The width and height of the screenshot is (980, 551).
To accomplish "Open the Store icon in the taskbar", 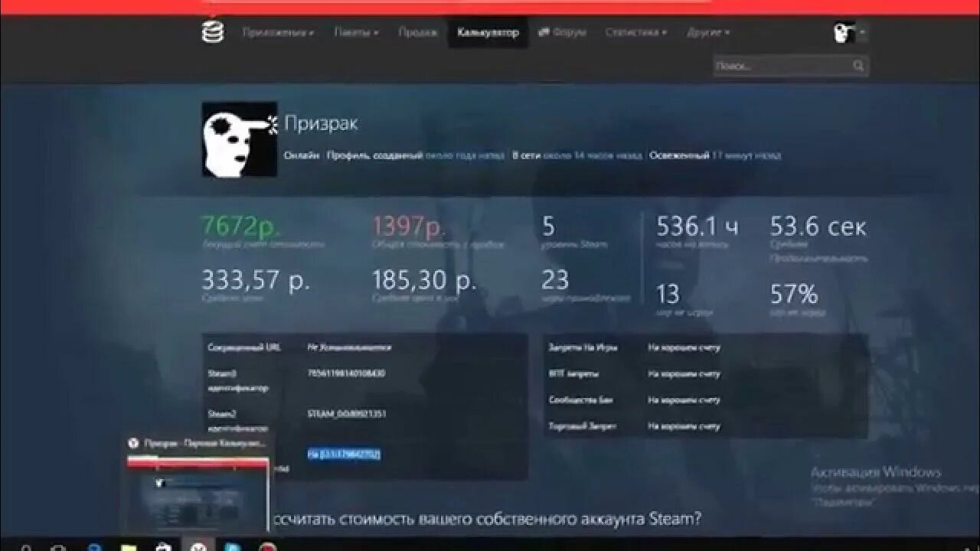I will point(162,546).
